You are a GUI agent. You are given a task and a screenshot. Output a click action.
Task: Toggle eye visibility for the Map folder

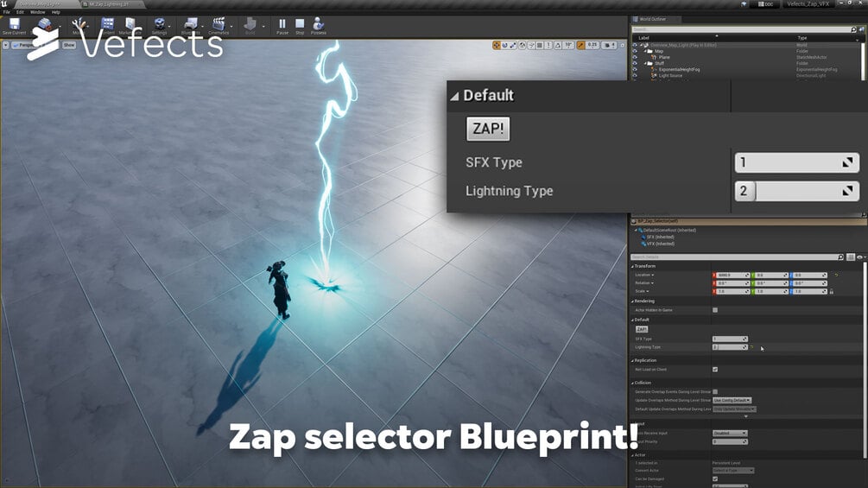[635, 51]
